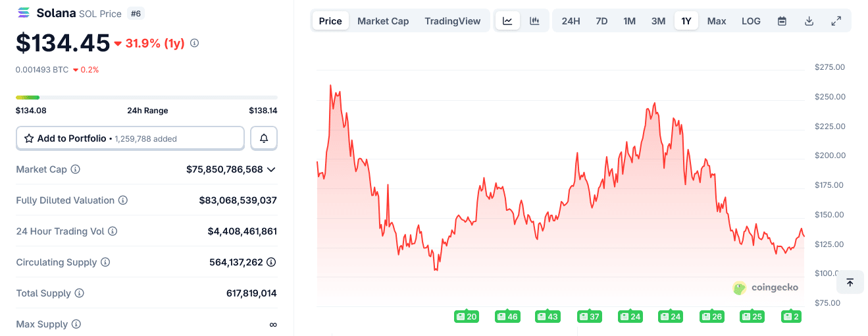
Task: Click the news marker labeled 46
Action: [507, 317]
